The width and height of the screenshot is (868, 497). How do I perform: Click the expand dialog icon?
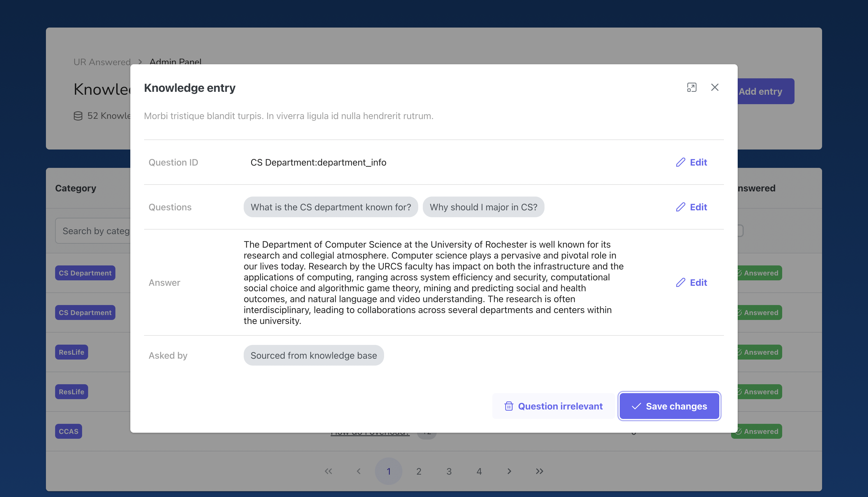click(691, 88)
